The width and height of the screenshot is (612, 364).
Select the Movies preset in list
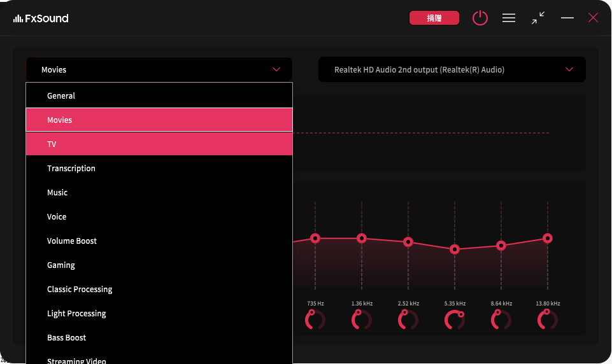click(x=159, y=120)
